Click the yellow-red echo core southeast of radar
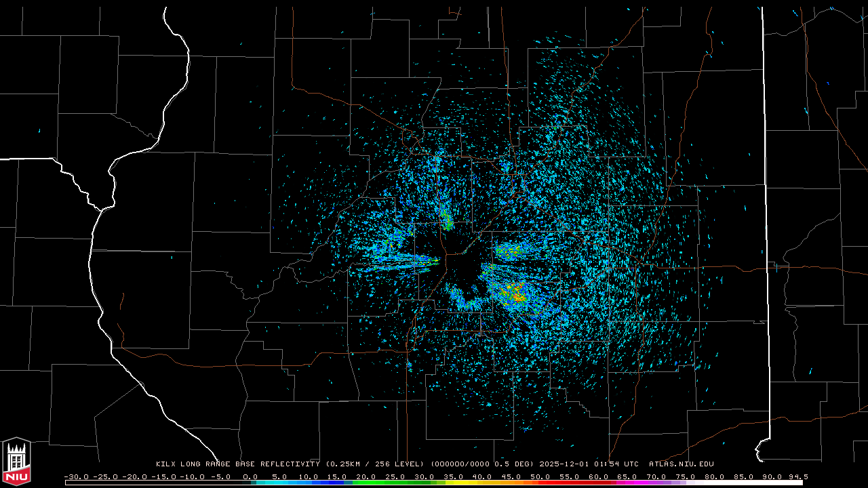Image resolution: width=868 pixels, height=488 pixels. [x=517, y=296]
